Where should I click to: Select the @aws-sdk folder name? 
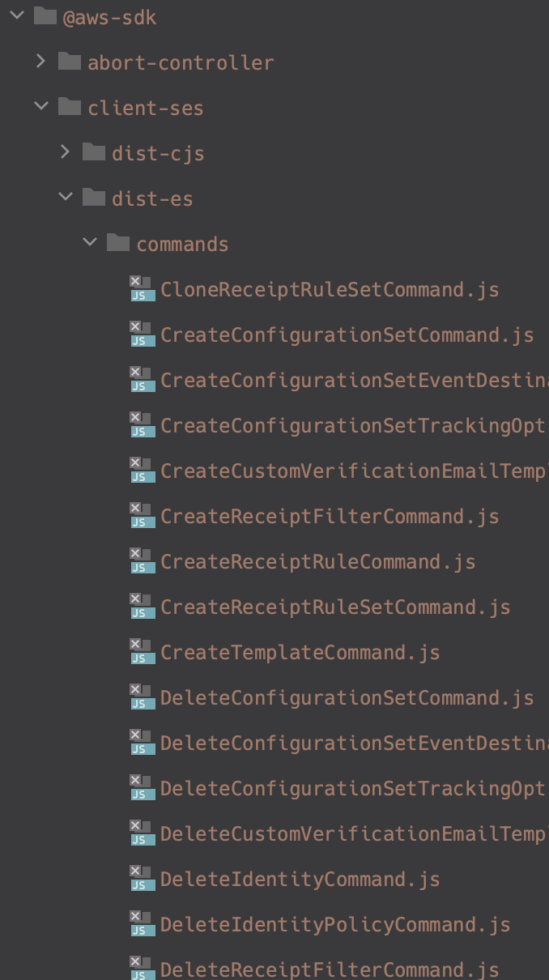pos(109,17)
